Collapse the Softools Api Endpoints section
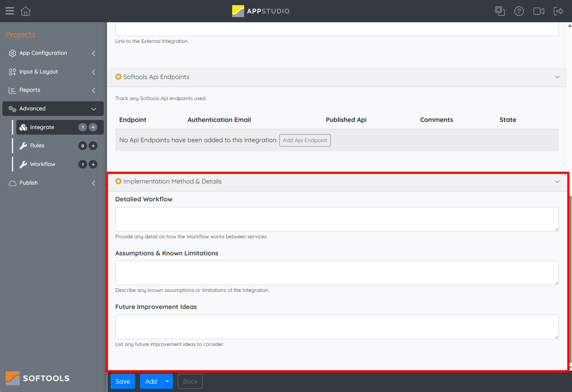Image resolution: width=572 pixels, height=392 pixels. [x=557, y=77]
